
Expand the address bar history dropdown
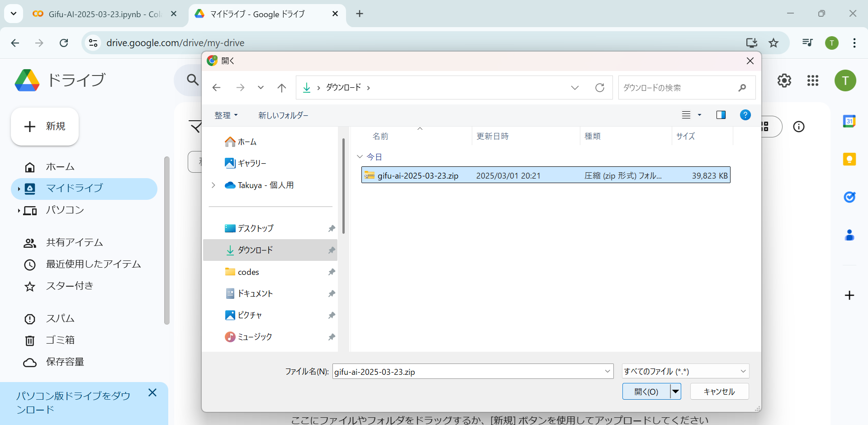tap(574, 88)
